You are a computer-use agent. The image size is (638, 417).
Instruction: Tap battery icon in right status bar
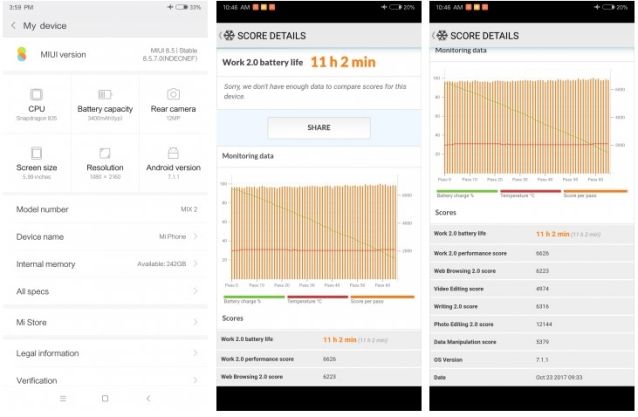[x=608, y=7]
